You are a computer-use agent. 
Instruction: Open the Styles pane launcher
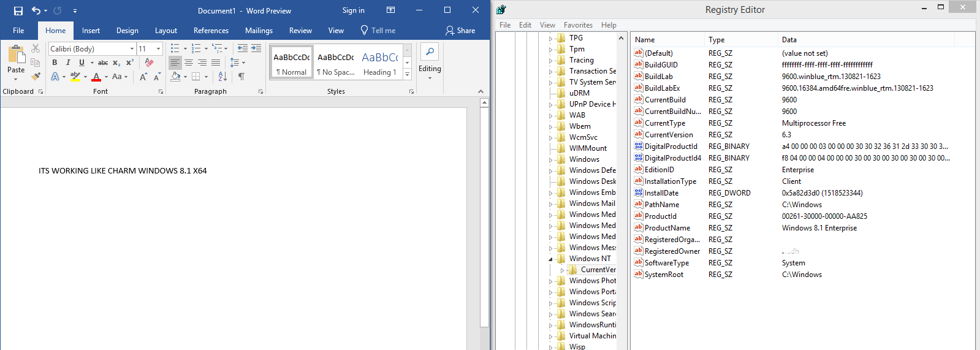coord(411,91)
